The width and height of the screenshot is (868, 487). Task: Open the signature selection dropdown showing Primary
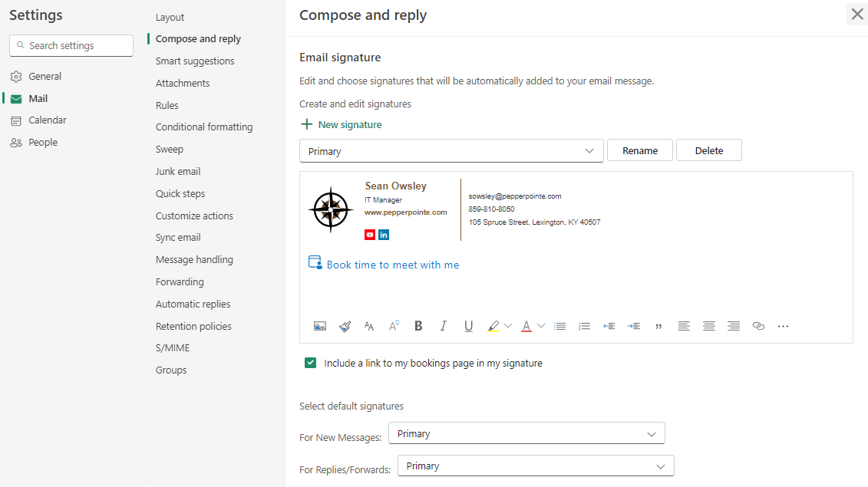pos(451,151)
